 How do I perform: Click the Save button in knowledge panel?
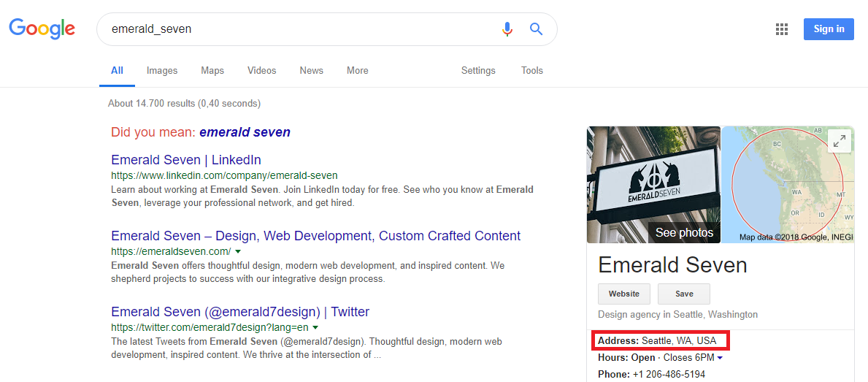(x=683, y=294)
